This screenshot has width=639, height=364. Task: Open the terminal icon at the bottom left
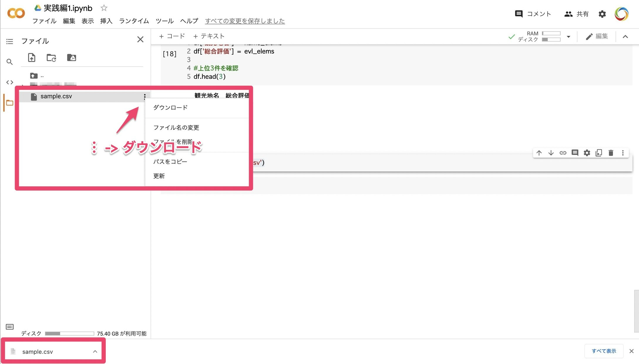click(x=9, y=327)
